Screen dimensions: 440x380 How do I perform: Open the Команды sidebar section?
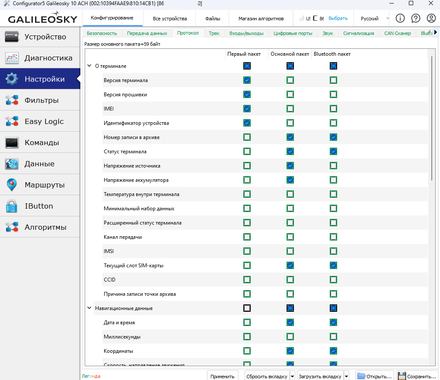pos(40,143)
